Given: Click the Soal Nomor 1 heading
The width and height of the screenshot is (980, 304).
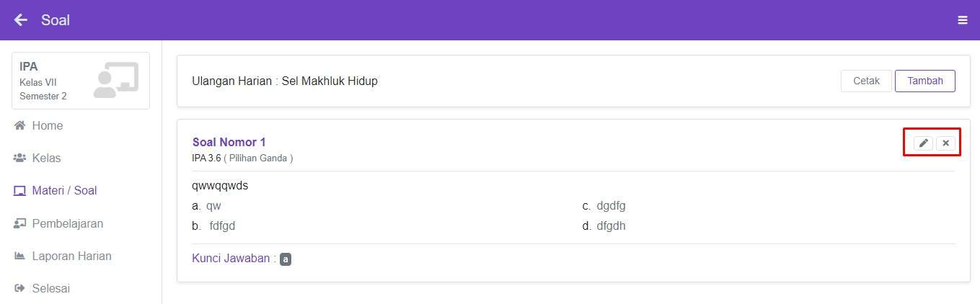Looking at the screenshot, I should coord(229,142).
